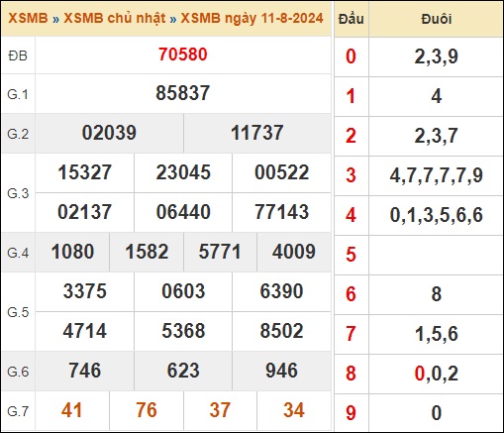The height and width of the screenshot is (433, 504).
Task: Click the G.4 number 5771
Action: tap(220, 252)
